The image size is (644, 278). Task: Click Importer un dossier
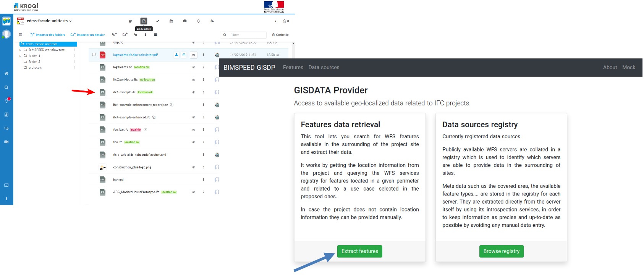87,35
